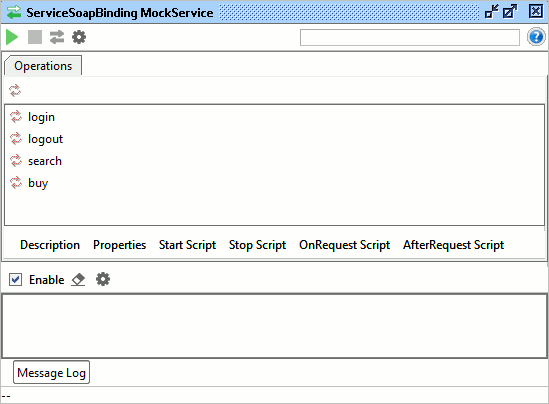The width and height of the screenshot is (549, 404).
Task: Select the buy operation
Action: point(38,183)
